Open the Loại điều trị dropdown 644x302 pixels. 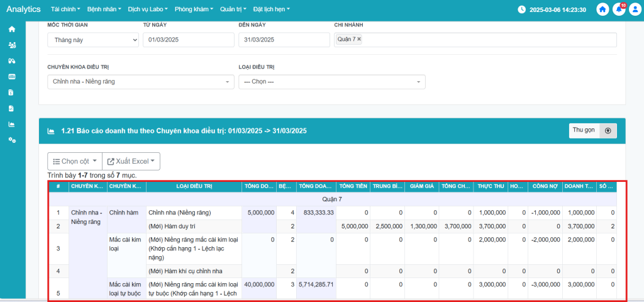click(x=331, y=82)
